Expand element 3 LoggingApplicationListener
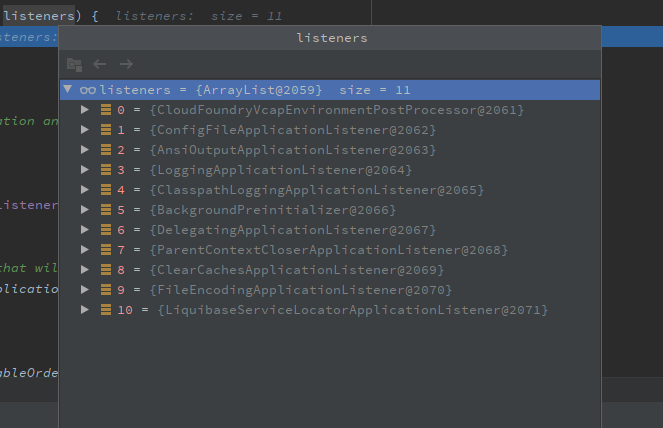The width and height of the screenshot is (663, 428). 85,170
